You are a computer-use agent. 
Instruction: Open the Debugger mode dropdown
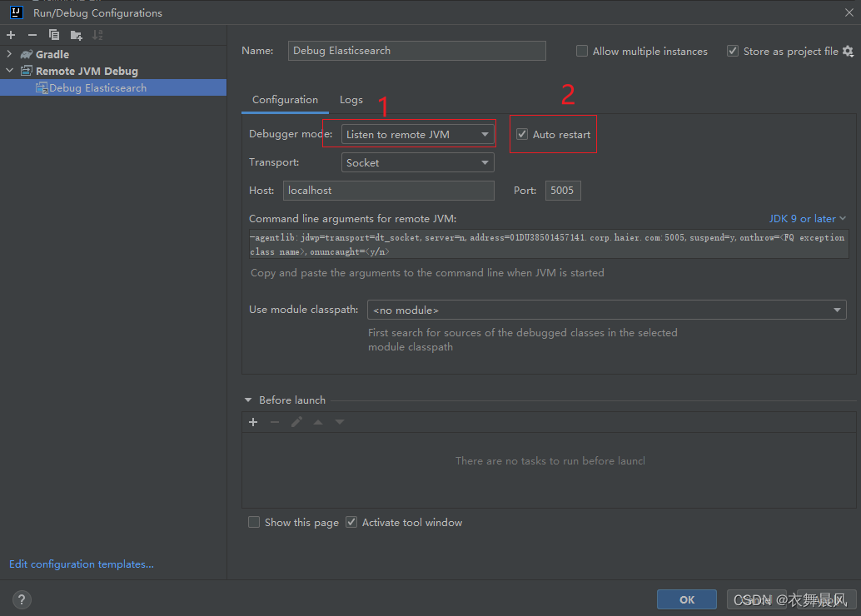pyautogui.click(x=418, y=134)
